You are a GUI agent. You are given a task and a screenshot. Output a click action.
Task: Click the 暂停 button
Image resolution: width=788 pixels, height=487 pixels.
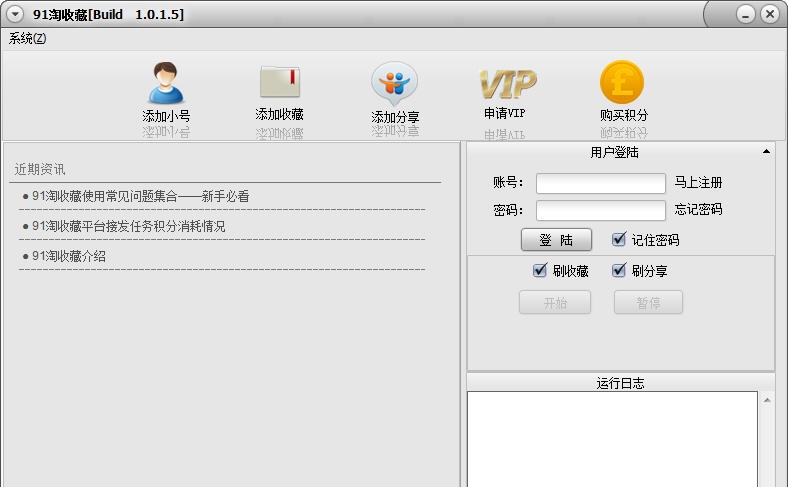[648, 303]
